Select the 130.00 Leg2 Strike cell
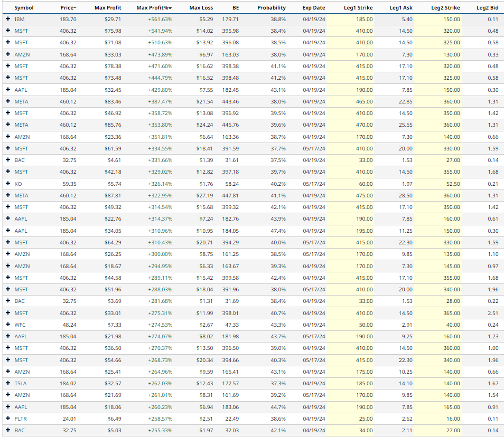This screenshot has width=504, height=437. [452, 54]
